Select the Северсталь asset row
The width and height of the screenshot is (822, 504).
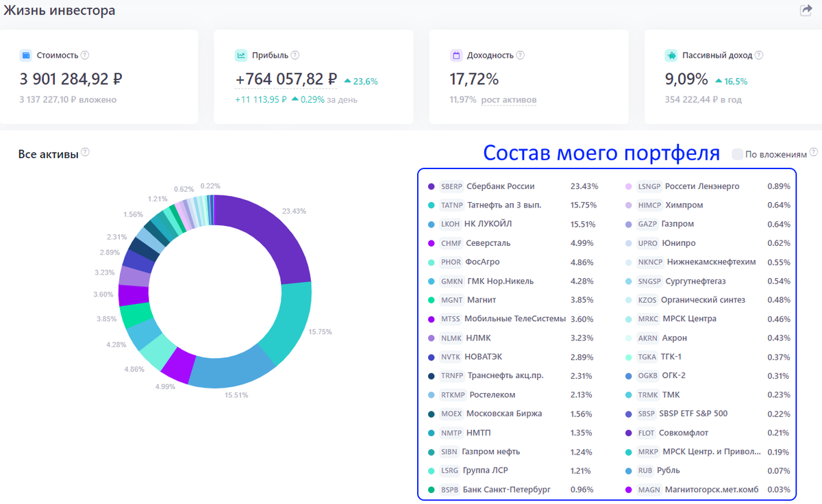512,243
